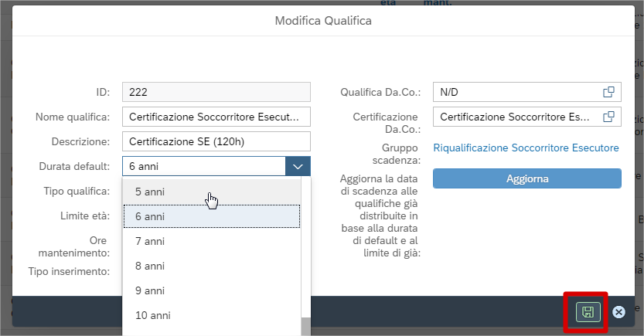Image resolution: width=644 pixels, height=336 pixels.
Task: Click into the Descrizione field
Action: tap(216, 141)
